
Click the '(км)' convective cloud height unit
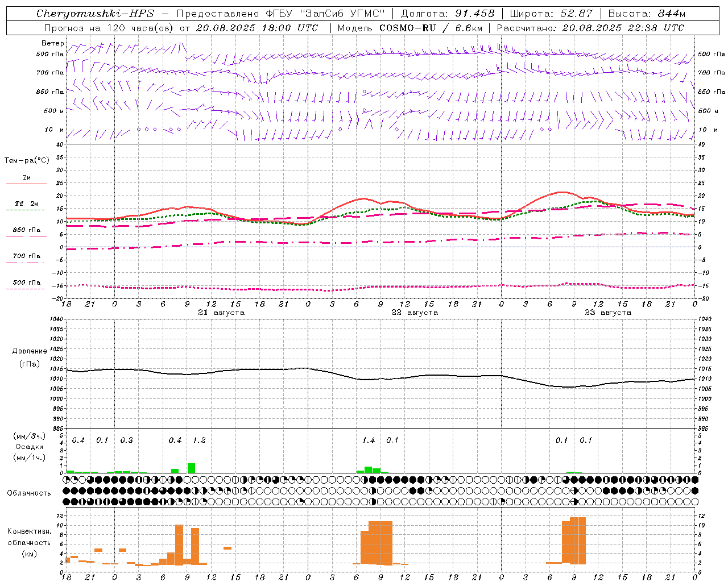coord(30,554)
